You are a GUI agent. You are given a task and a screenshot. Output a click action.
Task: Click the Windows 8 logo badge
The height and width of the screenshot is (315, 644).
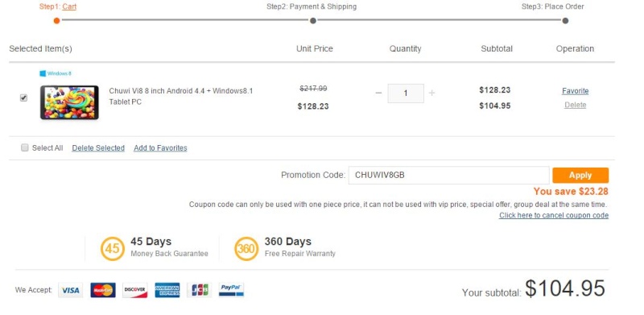pos(55,73)
